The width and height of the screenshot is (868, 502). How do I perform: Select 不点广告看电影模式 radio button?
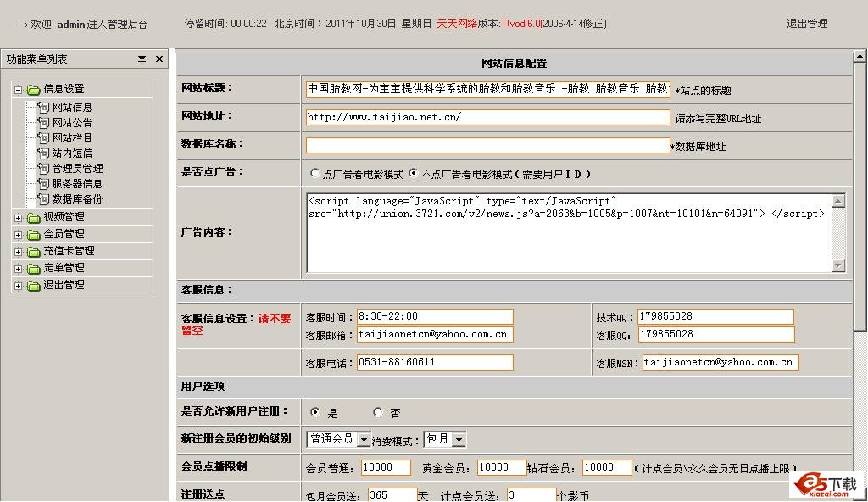[414, 174]
